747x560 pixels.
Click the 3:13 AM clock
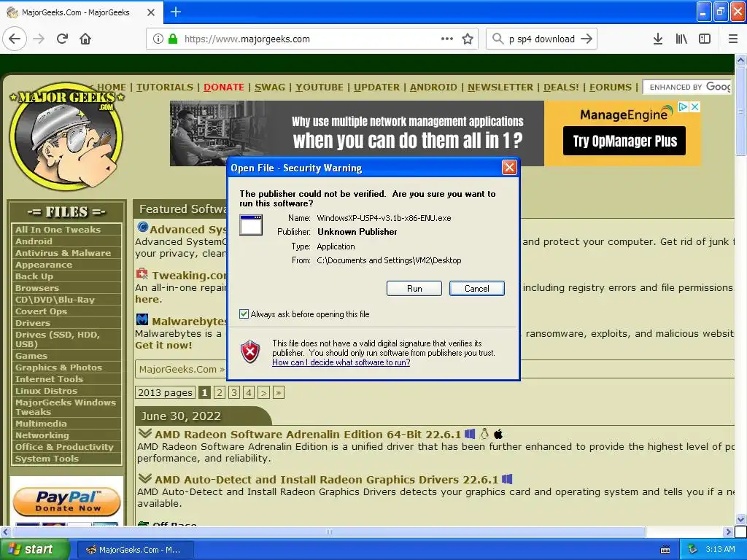tap(720, 550)
